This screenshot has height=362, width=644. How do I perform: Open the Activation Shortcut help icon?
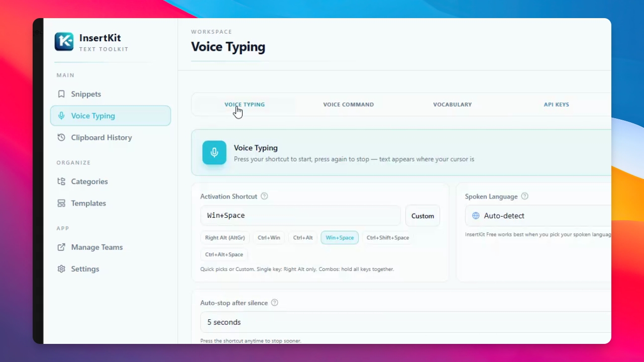[264, 196]
